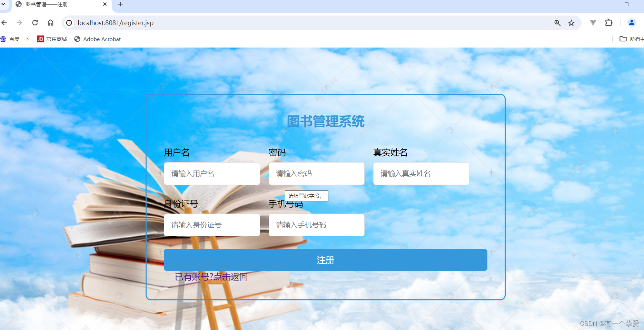Open the Adobe Acrobat bookmark

[98, 39]
